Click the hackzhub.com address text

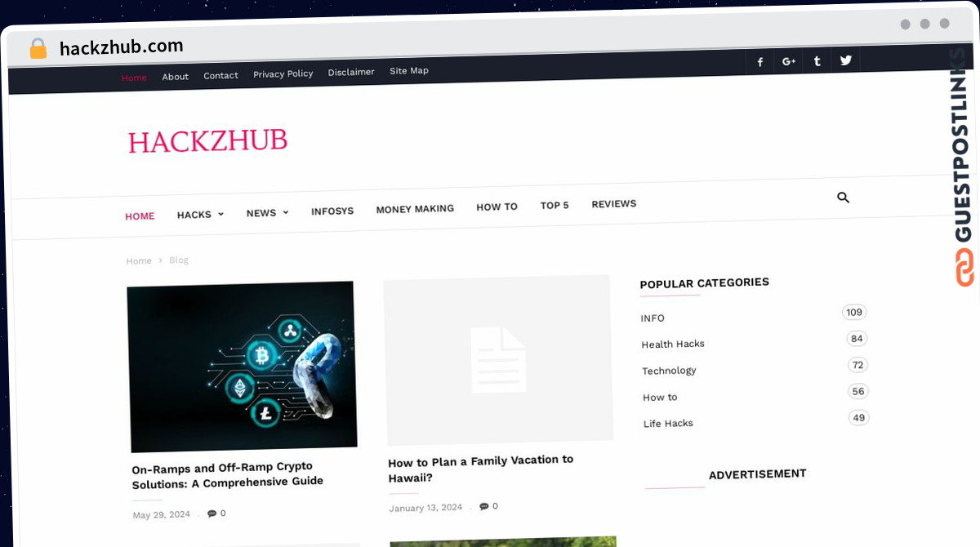tap(122, 47)
